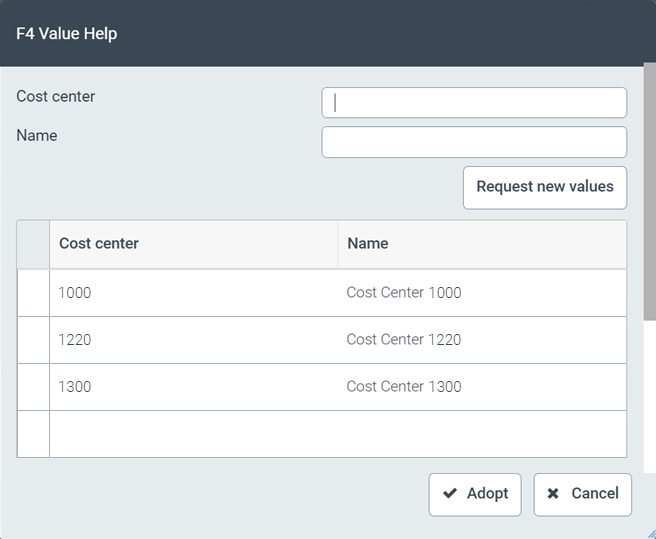This screenshot has height=539, width=656.
Task: Click the Name column header
Action: point(368,244)
